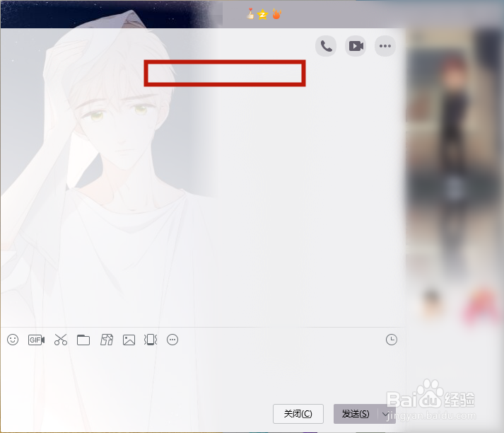Open message history clock icon
The image size is (504, 433).
392,340
